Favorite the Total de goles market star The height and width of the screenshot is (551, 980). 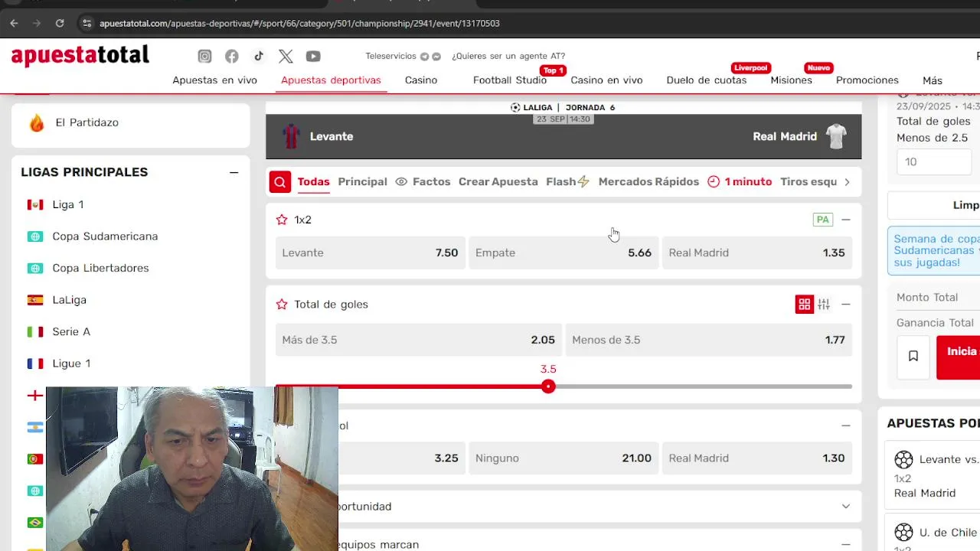[x=282, y=305]
